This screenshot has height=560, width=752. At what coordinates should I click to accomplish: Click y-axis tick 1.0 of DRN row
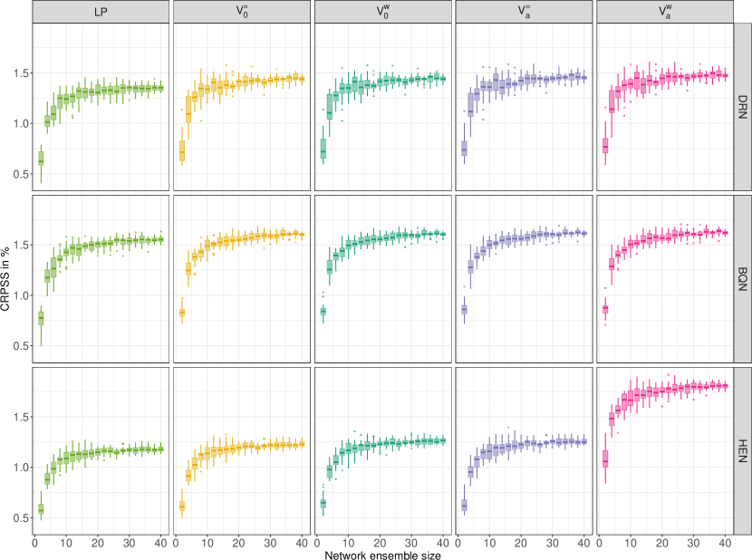click(22, 123)
